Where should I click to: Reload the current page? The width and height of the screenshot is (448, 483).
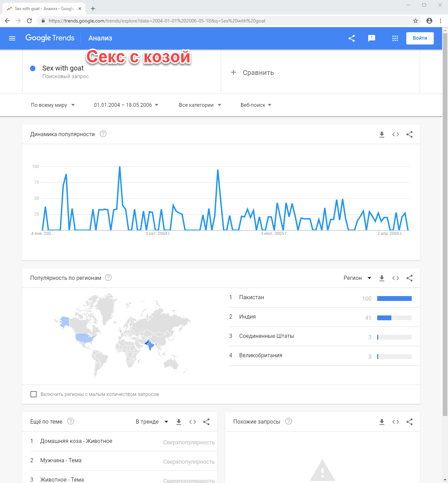[x=29, y=21]
